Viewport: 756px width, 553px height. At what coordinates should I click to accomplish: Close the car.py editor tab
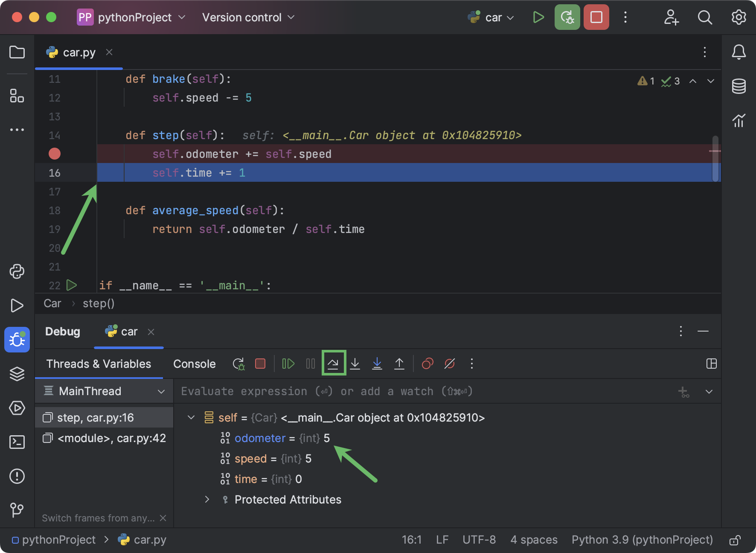[x=109, y=52]
